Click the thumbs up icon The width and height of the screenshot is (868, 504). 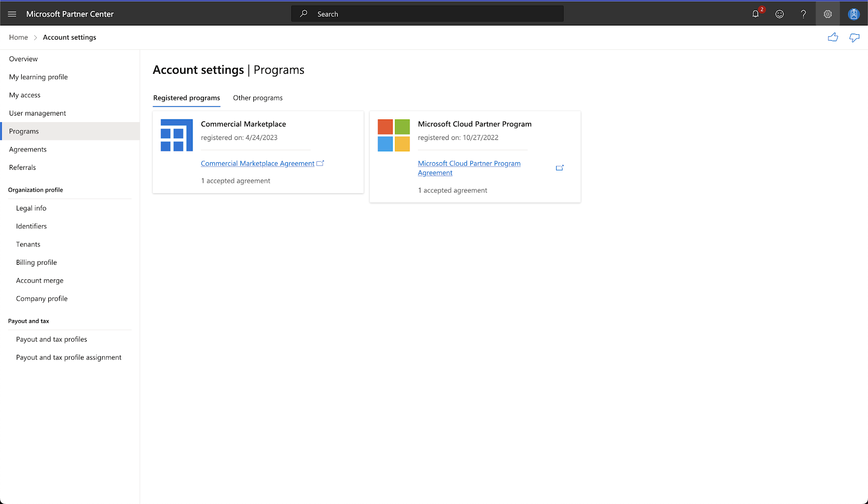coord(833,37)
